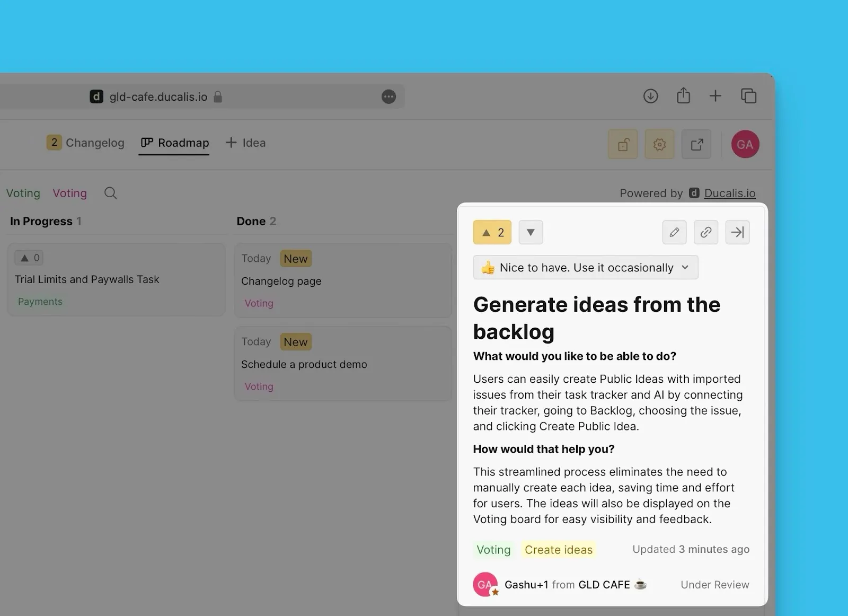Toggle downvote arrow on the idea
The width and height of the screenshot is (848, 616).
[531, 232]
